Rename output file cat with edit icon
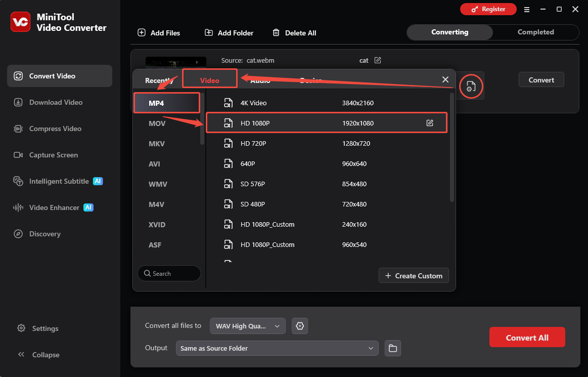Screen dimensions: 588x377 pyautogui.click(x=378, y=60)
